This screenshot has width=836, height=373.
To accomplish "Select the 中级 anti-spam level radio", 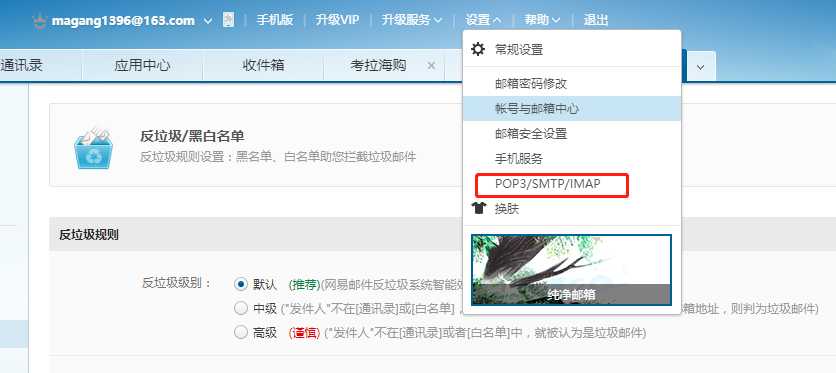I will [x=241, y=308].
